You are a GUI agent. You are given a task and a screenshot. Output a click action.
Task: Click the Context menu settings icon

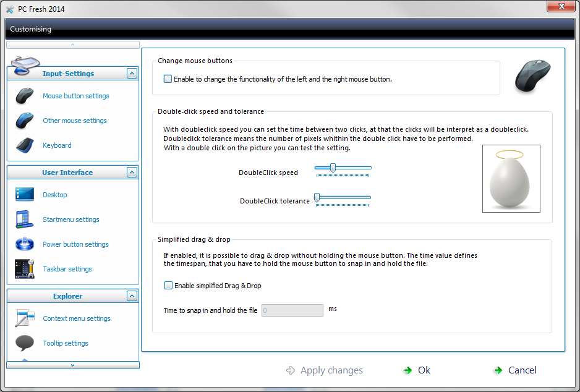pos(25,318)
